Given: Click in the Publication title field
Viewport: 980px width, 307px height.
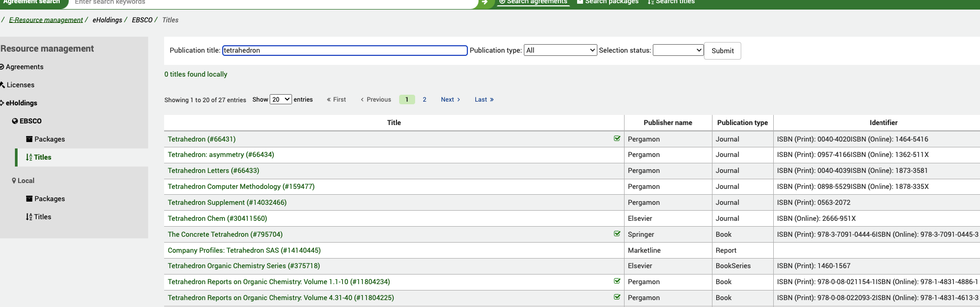Looking at the screenshot, I should pos(344,51).
